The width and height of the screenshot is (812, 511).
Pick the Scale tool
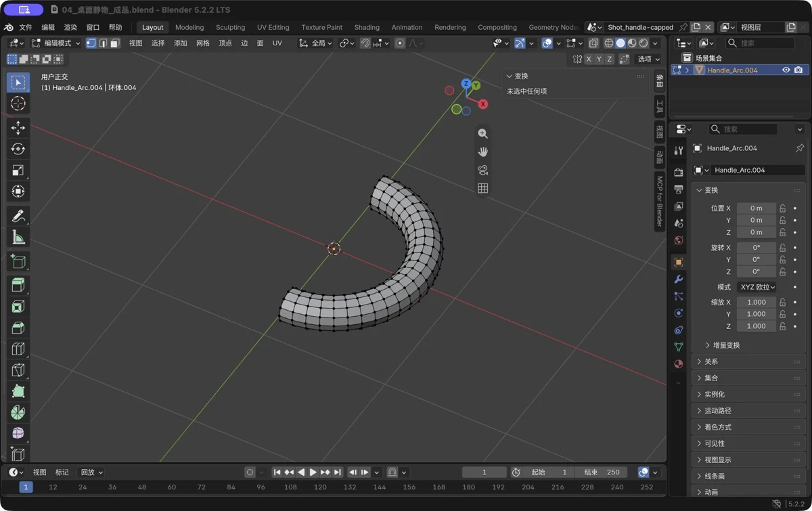[x=18, y=170]
